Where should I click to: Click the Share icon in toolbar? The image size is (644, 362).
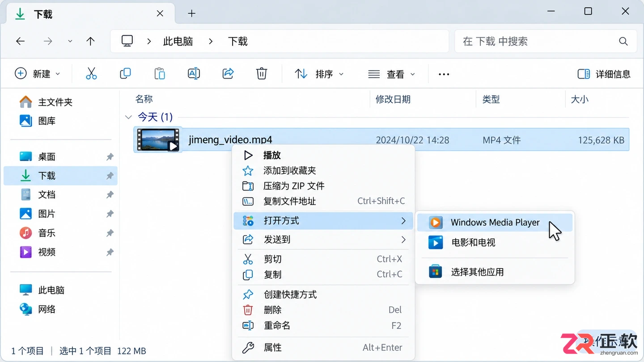228,74
